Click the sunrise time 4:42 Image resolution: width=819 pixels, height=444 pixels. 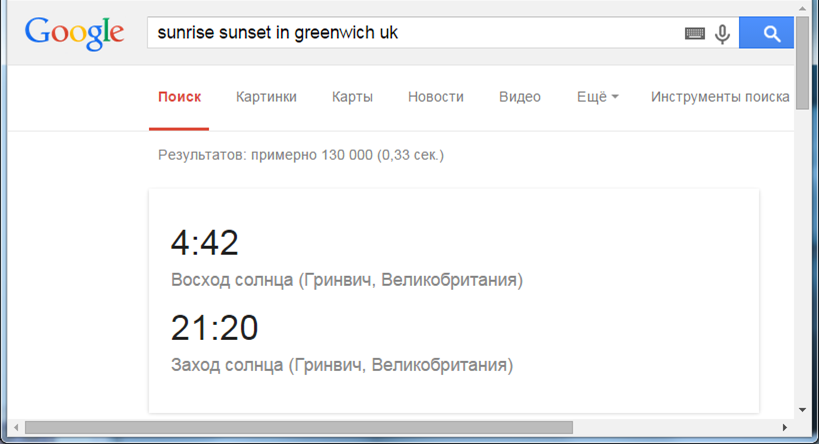point(204,243)
